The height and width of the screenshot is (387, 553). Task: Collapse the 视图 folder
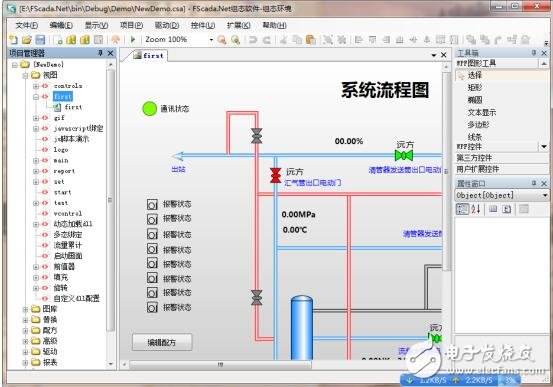point(25,75)
